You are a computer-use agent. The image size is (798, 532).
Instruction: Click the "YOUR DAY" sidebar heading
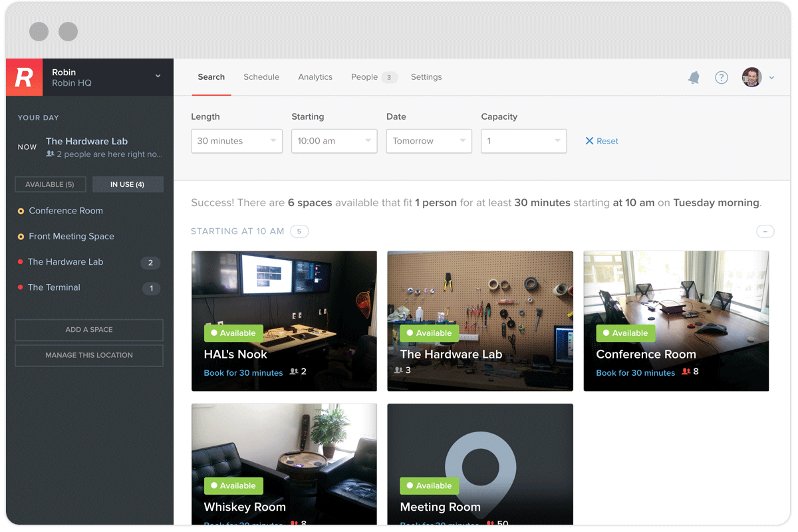pyautogui.click(x=38, y=118)
